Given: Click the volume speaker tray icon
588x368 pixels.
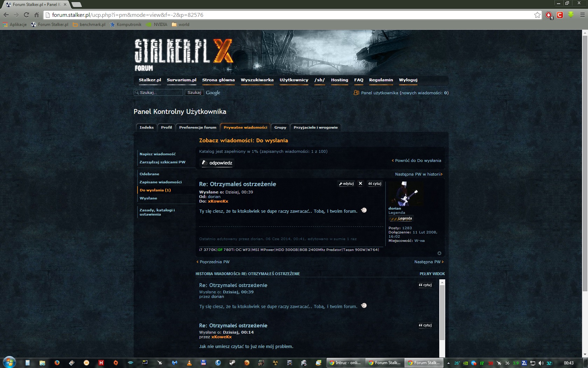Looking at the screenshot, I should point(541,363).
